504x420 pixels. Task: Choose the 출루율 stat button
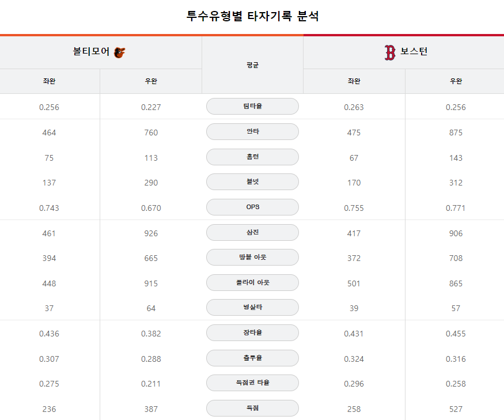pos(252,358)
